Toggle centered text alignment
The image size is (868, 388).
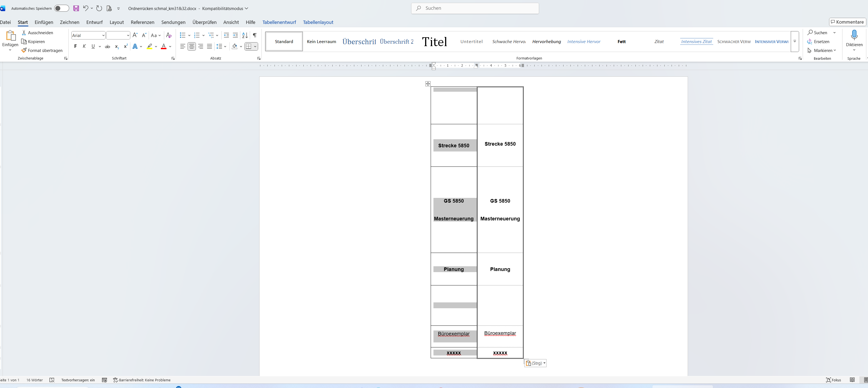click(x=191, y=46)
